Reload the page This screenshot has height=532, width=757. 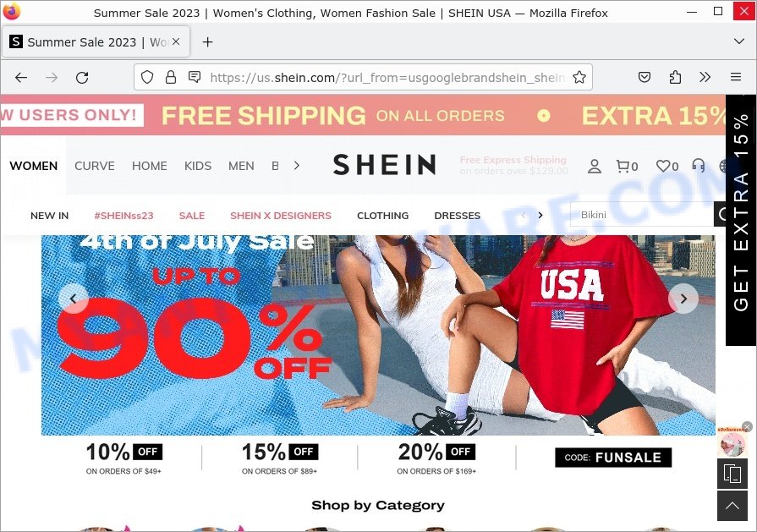pyautogui.click(x=82, y=77)
